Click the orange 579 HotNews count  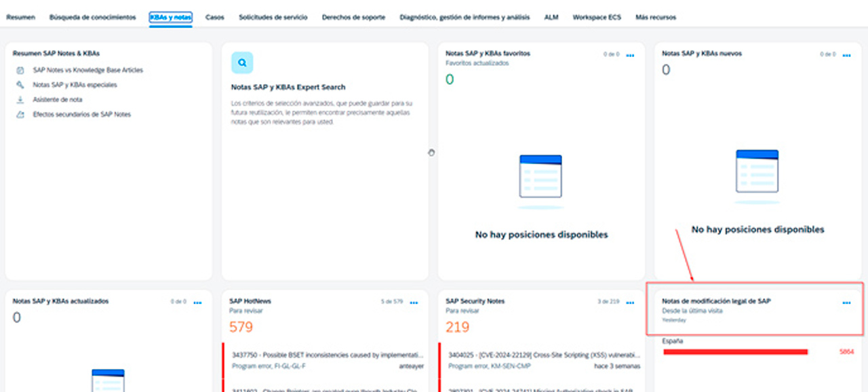click(x=241, y=328)
